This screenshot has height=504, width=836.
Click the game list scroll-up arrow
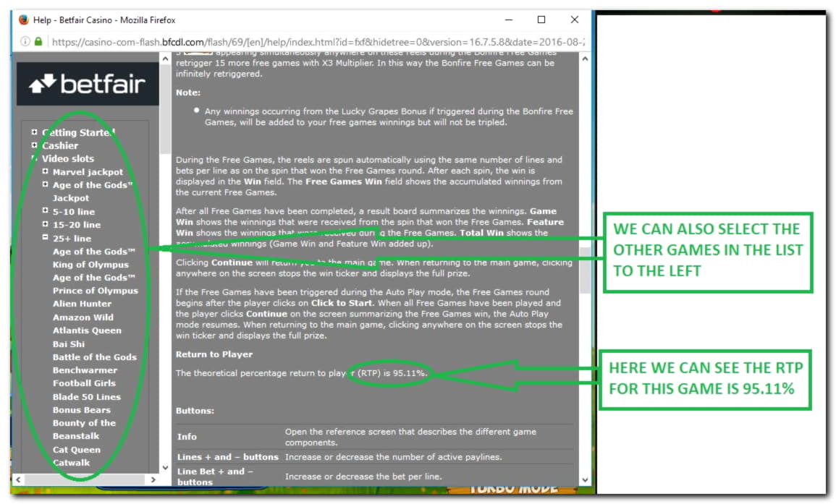point(165,59)
